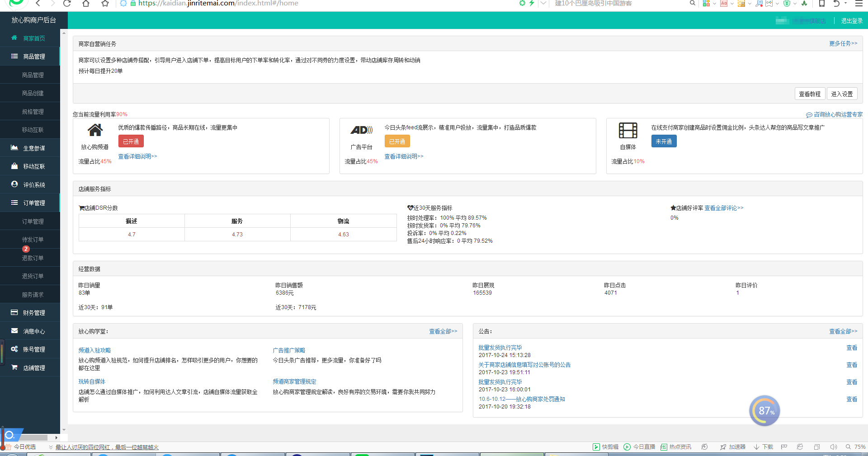Open the browser hamburger menu

859,3
